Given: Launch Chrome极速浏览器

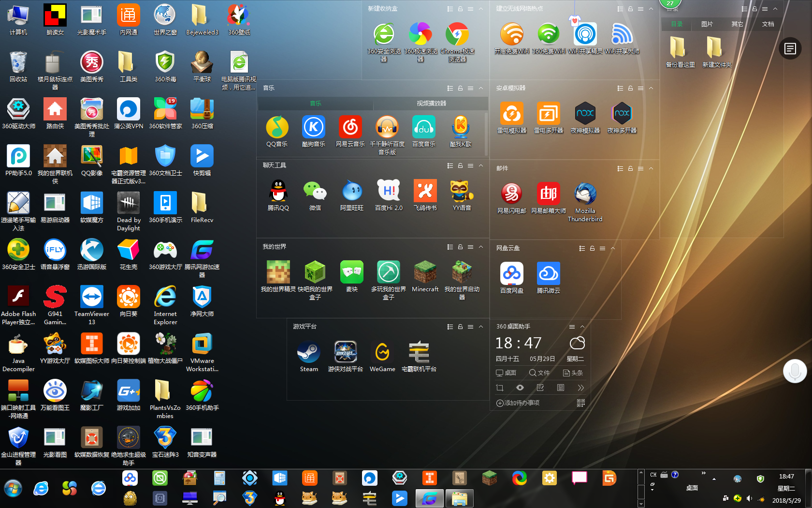Looking at the screenshot, I should pyautogui.click(x=457, y=34).
